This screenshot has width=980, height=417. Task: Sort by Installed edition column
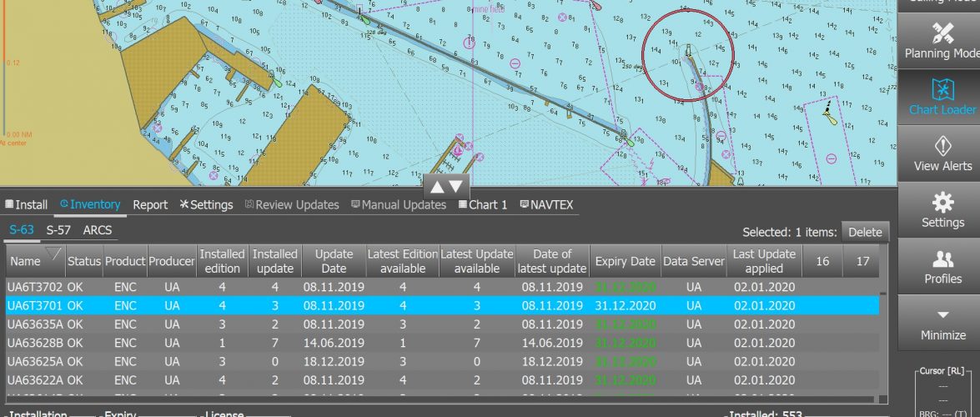(x=222, y=261)
